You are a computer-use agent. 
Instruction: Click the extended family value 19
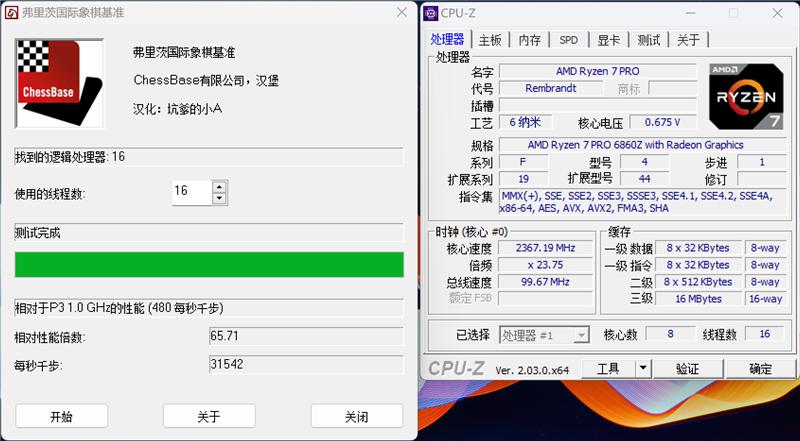(x=523, y=179)
